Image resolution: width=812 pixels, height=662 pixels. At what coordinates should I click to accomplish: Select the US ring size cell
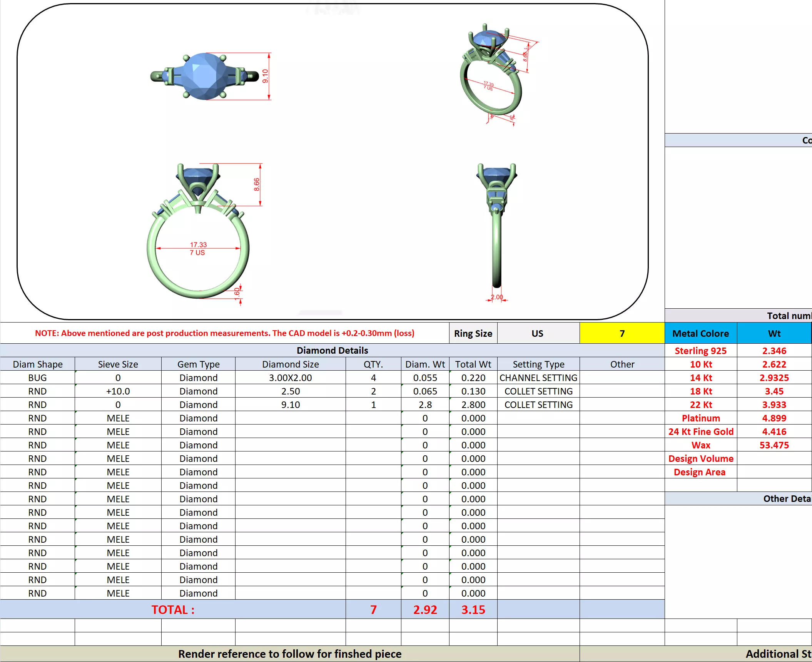538,333
